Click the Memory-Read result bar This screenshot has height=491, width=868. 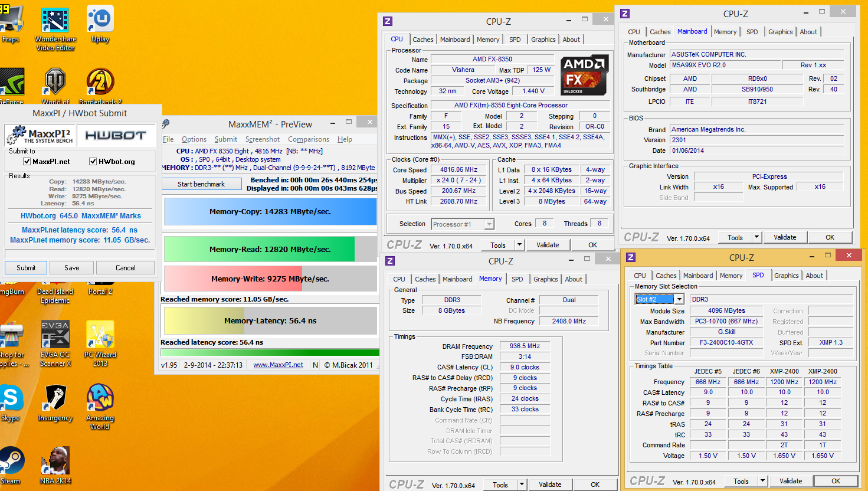tap(270, 249)
